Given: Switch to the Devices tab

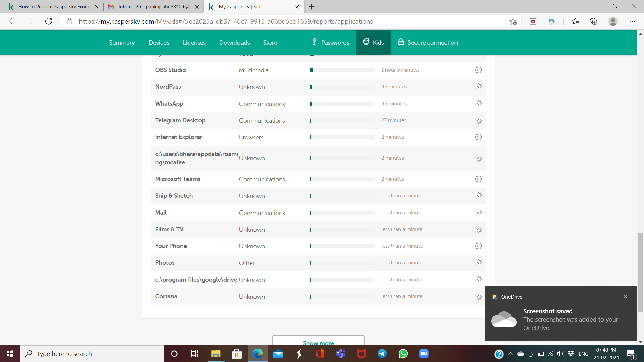Looking at the screenshot, I should point(159,43).
